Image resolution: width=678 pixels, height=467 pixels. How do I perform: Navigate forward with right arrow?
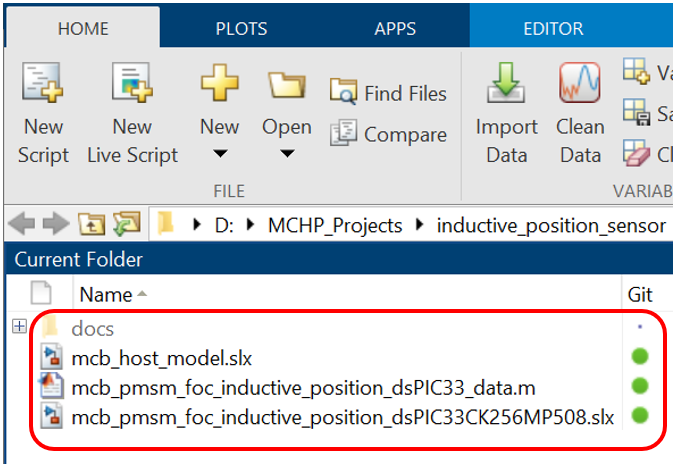click(56, 224)
